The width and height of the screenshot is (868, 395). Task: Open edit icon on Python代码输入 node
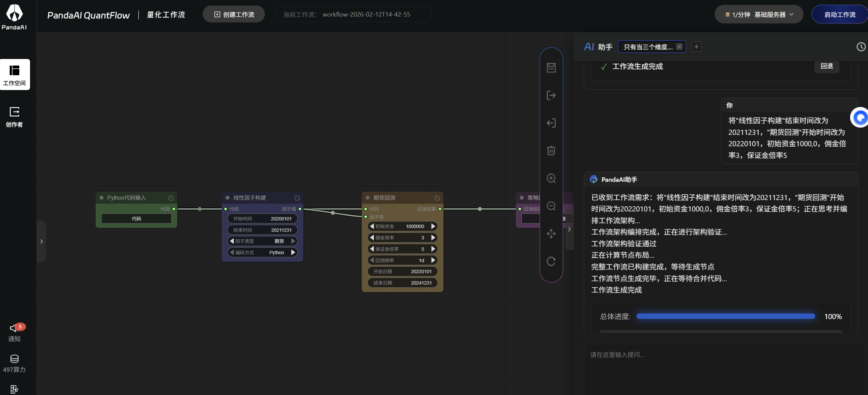point(171,198)
